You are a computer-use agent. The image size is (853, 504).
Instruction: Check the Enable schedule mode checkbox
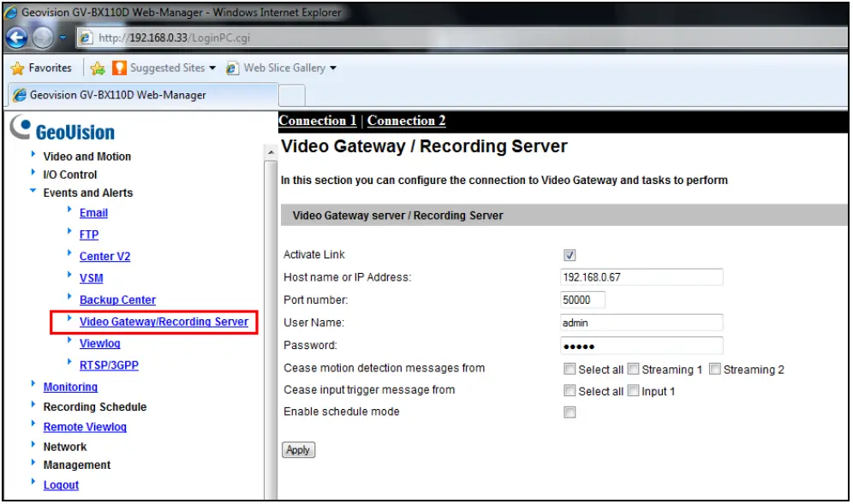pyautogui.click(x=569, y=412)
